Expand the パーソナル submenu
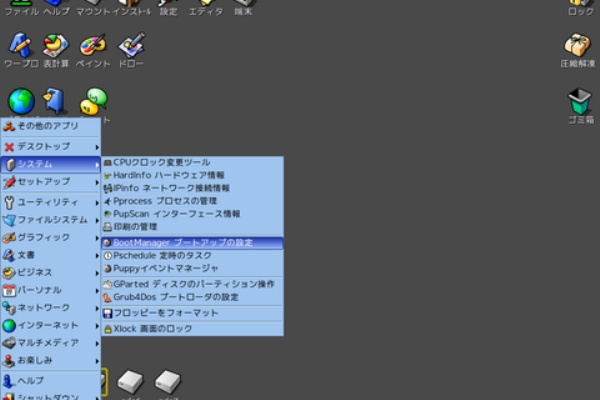The width and height of the screenshot is (600, 400). click(x=51, y=290)
